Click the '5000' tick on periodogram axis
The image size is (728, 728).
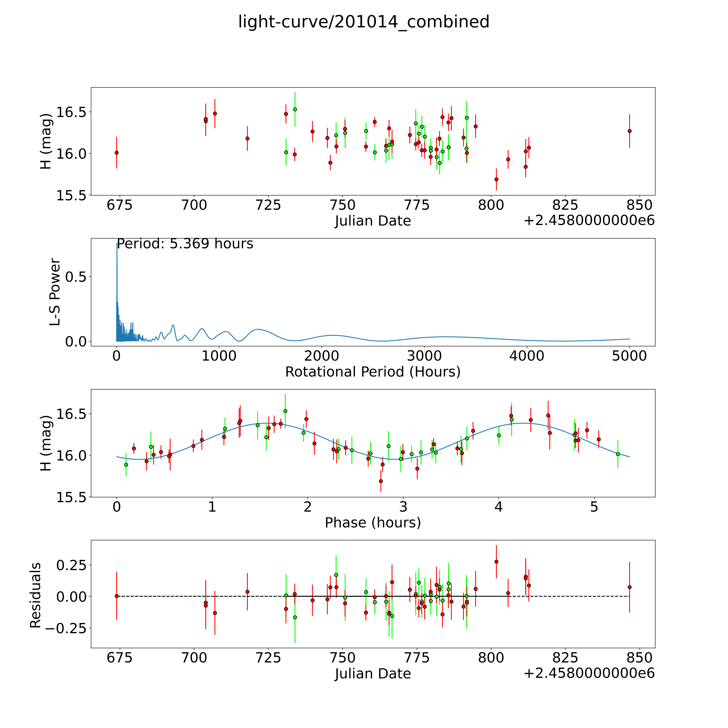click(x=629, y=356)
